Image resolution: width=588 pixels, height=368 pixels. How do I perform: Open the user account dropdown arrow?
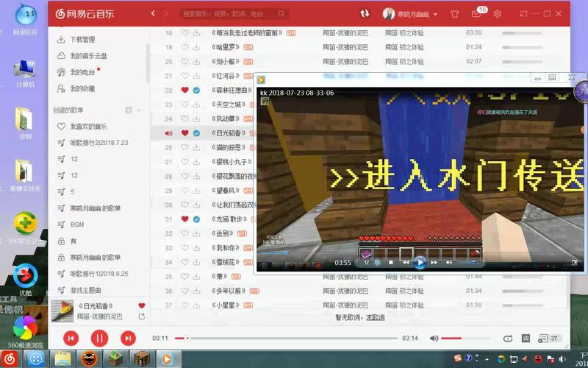pos(435,14)
